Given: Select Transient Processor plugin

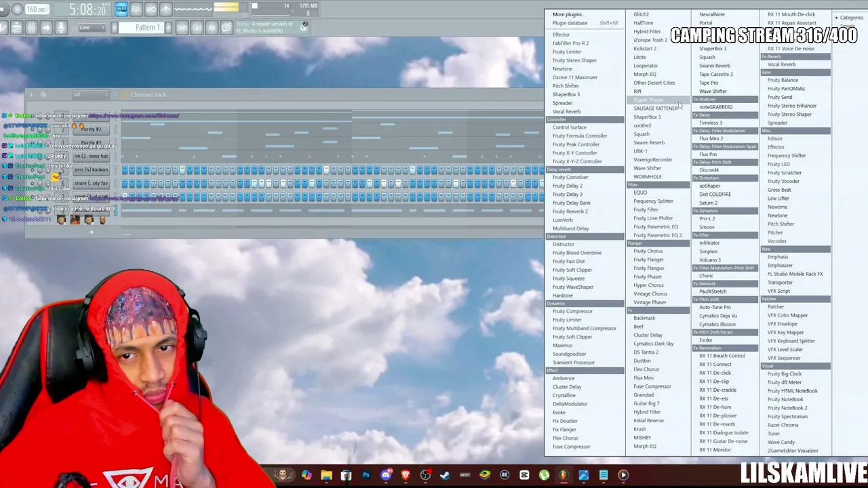Looking at the screenshot, I should tap(574, 363).
